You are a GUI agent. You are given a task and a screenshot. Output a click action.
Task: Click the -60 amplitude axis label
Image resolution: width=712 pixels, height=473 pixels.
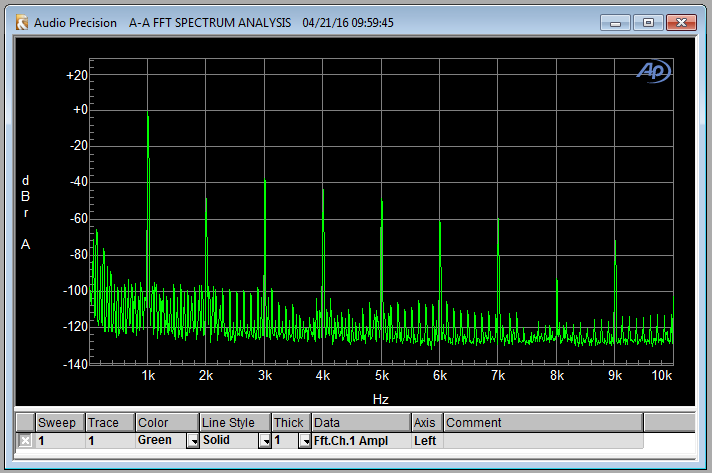tap(79, 219)
